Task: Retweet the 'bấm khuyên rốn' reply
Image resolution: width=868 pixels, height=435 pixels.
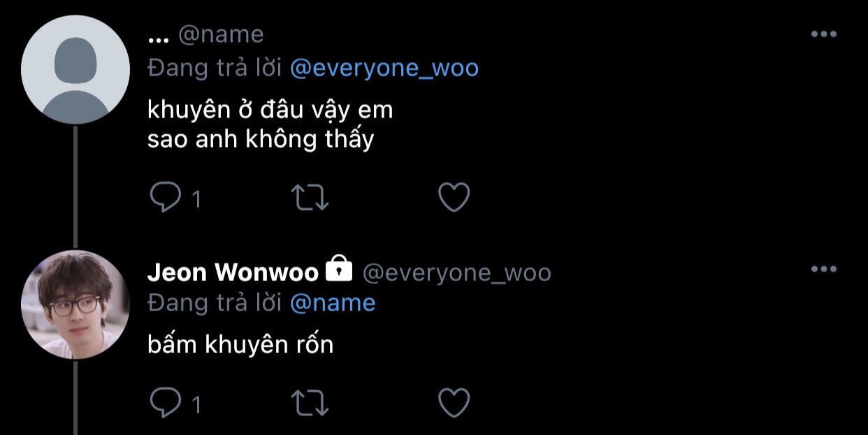Action: point(310,403)
